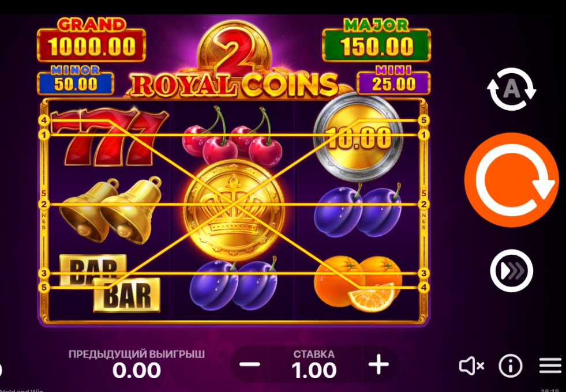Viewport: 566px width, 392px height.
Task: Open the hamburger menu
Action: [550, 366]
